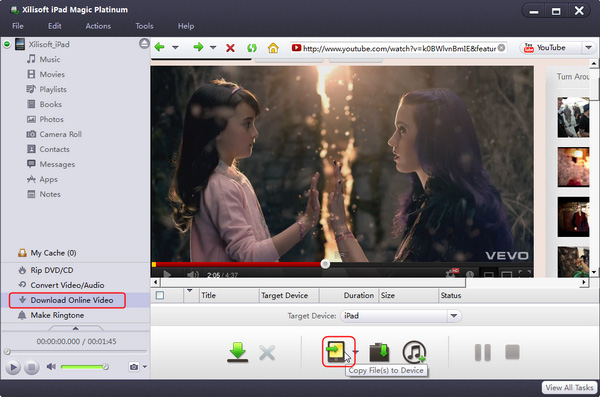Click View All Tasks button
The width and height of the screenshot is (600, 397).
(x=569, y=387)
